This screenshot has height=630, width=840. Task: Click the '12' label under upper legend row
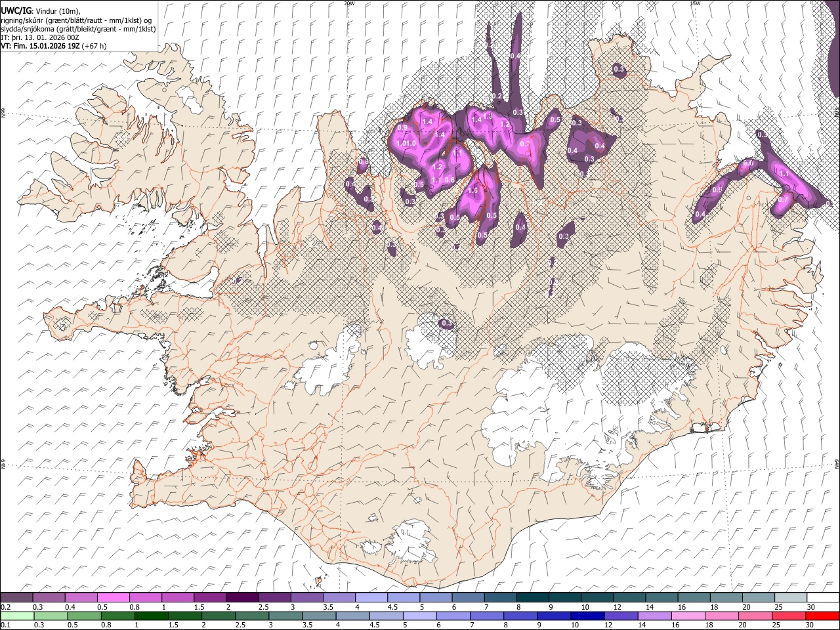click(618, 607)
